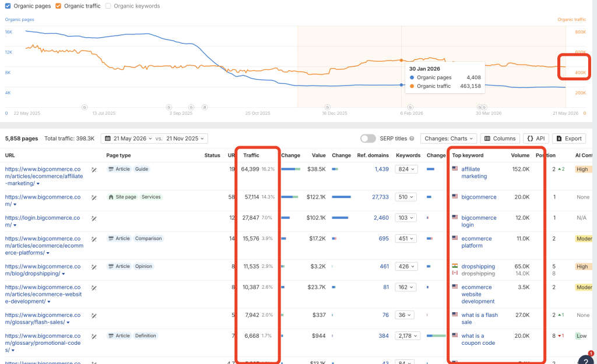Click the Opinion page type tag
This screenshot has width=597, height=364.
pyautogui.click(x=143, y=266)
